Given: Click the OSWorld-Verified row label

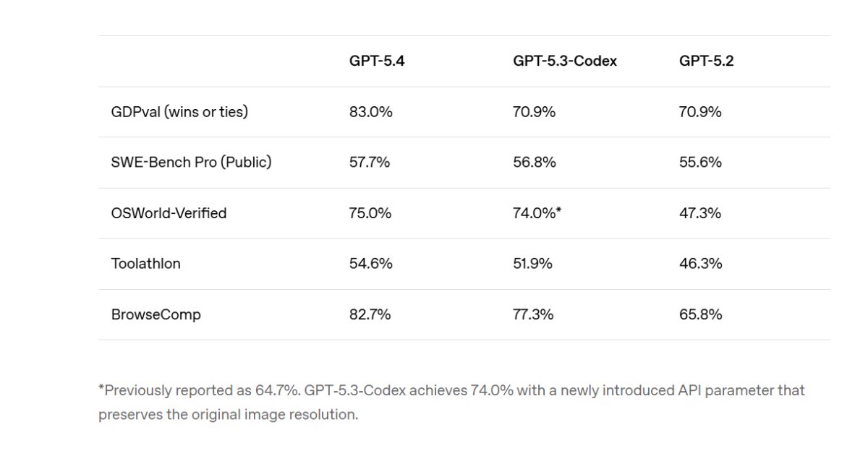Looking at the screenshot, I should pos(169,213).
